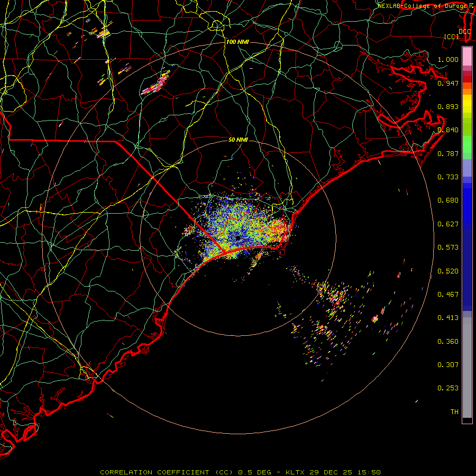Image resolution: width=476 pixels, height=476 pixels.
Task: Select the red segment of the color bar
Action: 467,79
